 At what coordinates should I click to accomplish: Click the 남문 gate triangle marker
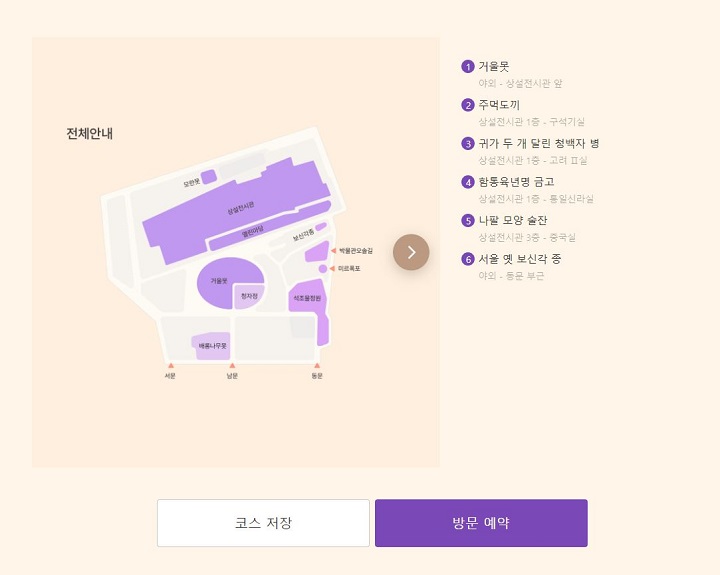pos(232,366)
